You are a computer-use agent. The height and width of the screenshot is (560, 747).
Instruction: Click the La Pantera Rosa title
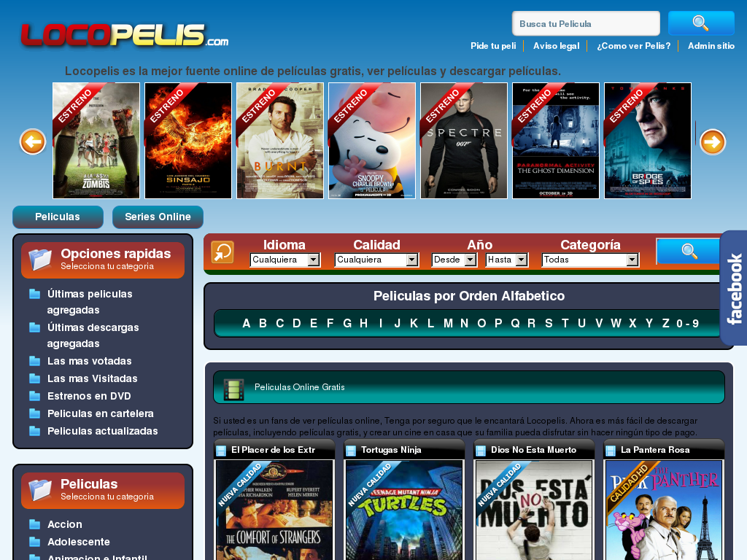[655, 450]
